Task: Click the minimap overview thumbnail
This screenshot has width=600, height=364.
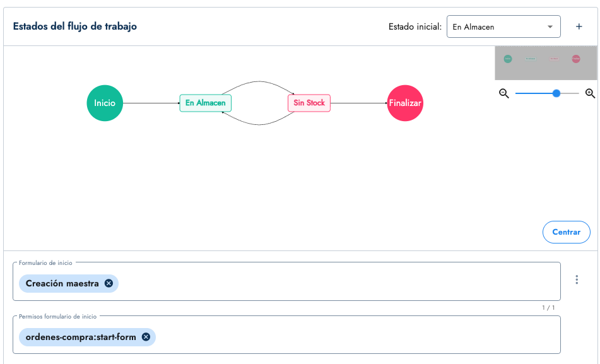Action: [x=545, y=63]
